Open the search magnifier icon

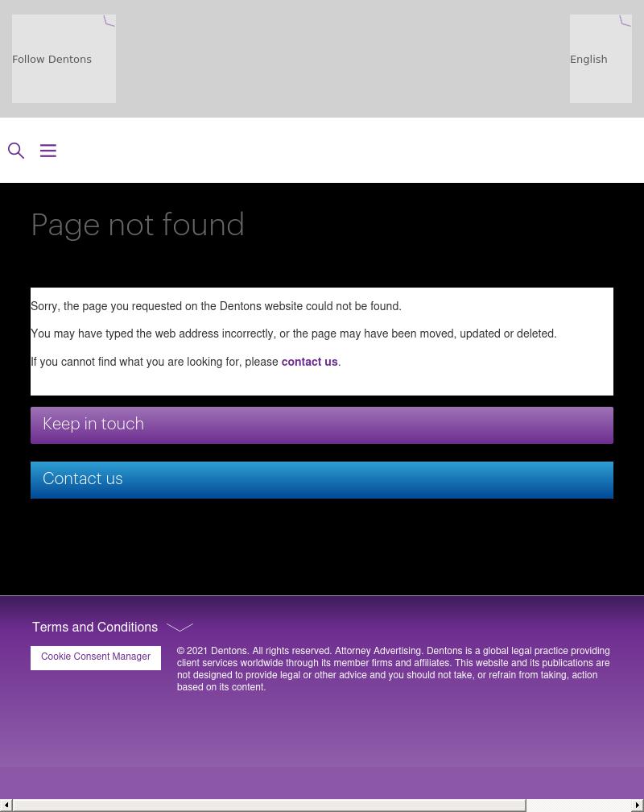point(16,151)
